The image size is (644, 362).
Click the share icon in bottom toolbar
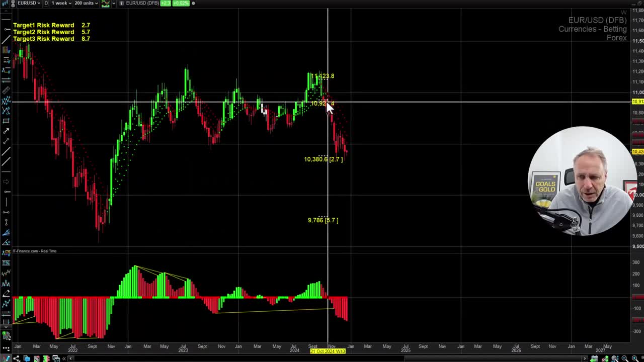[16, 358]
